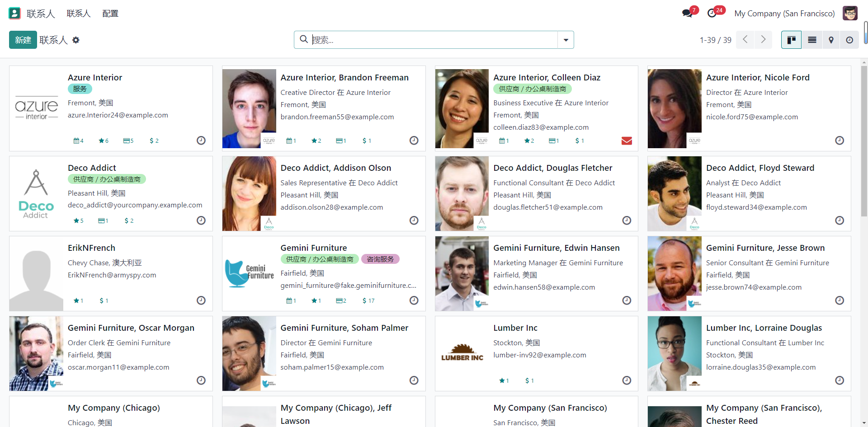Click the text Chevy Chase, 澳大利亚
Screen dimensions: 868x427
tap(105, 263)
